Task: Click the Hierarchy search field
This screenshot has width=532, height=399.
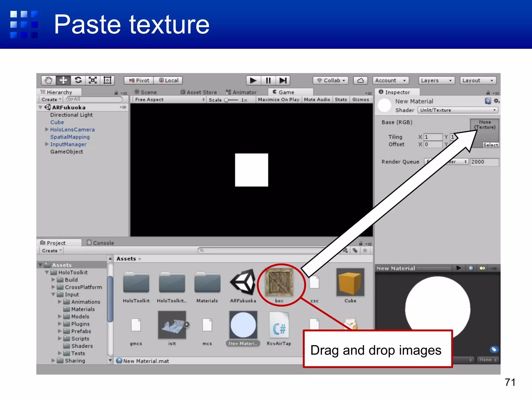Action: point(94,99)
